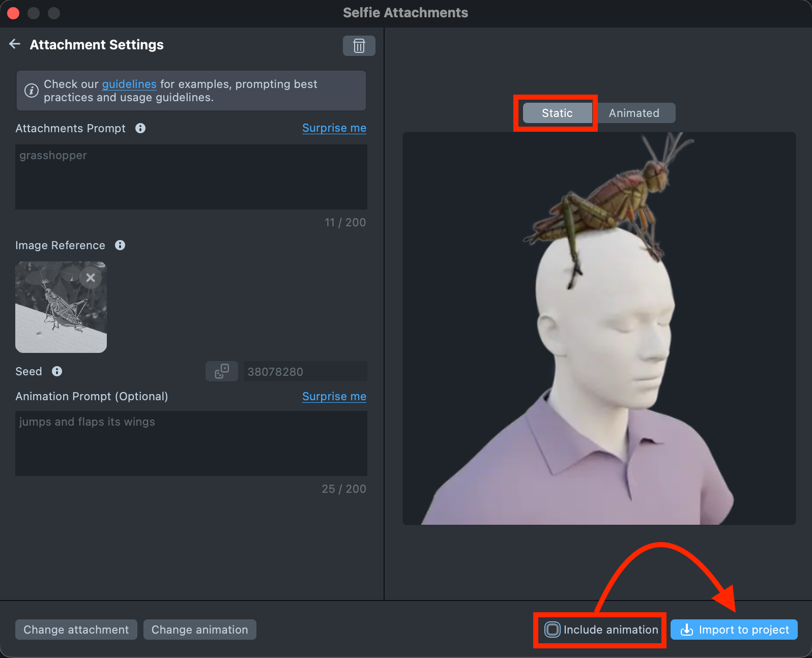The image size is (812, 658).
Task: Click the Seed number field
Action: pyautogui.click(x=305, y=372)
